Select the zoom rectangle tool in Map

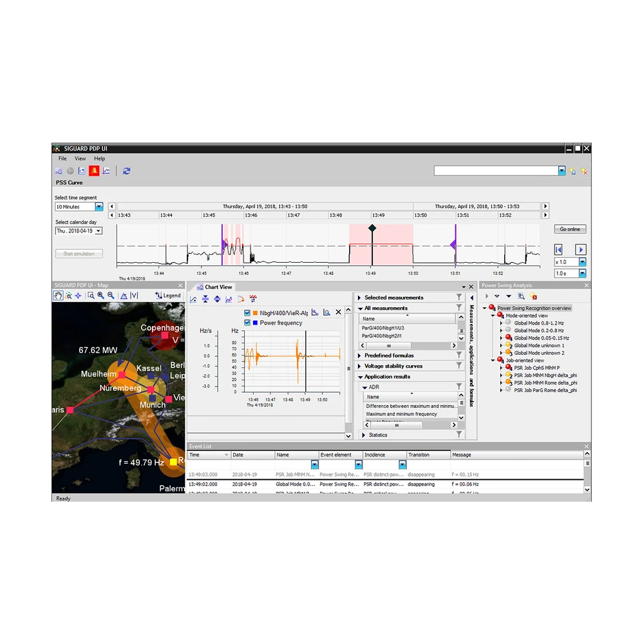pyautogui.click(x=91, y=296)
